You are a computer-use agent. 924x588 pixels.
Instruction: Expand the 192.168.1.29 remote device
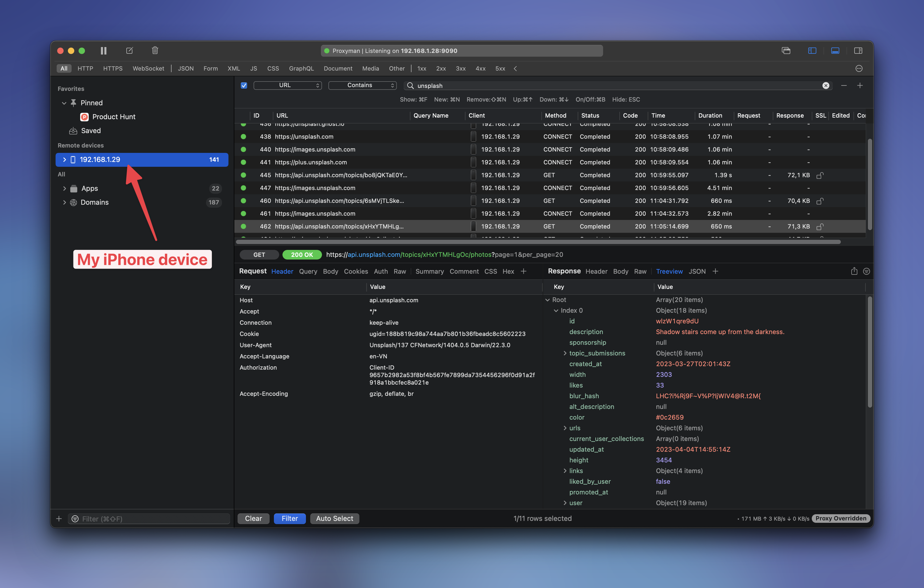pyautogui.click(x=64, y=160)
